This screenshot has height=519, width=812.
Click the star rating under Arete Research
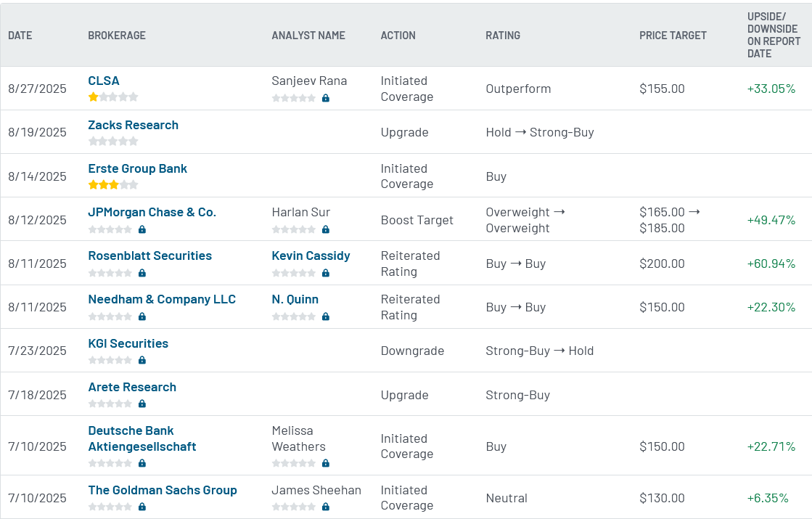(x=110, y=404)
